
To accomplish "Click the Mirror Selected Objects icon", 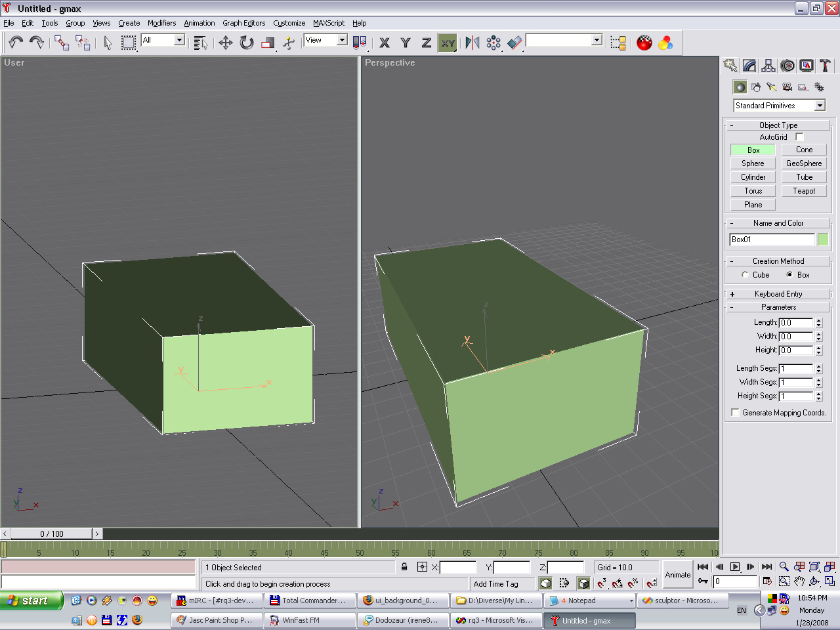I will 472,43.
